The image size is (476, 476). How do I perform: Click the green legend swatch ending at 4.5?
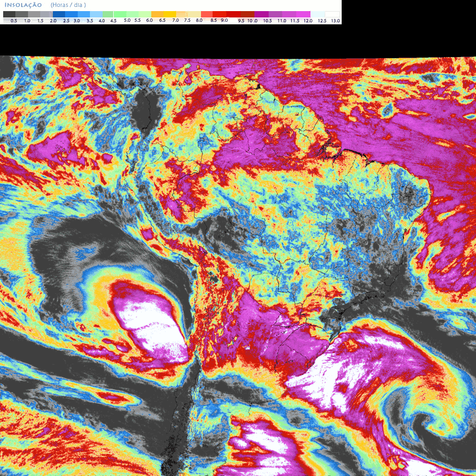[108, 14]
